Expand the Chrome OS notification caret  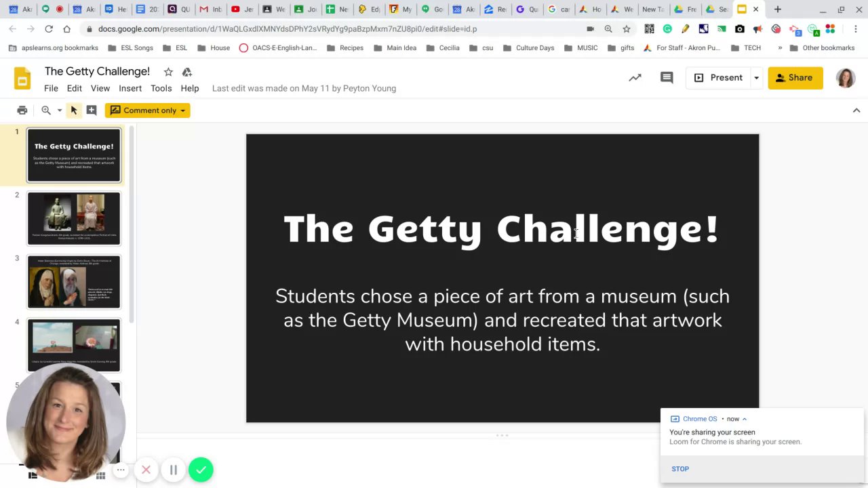[744, 419]
